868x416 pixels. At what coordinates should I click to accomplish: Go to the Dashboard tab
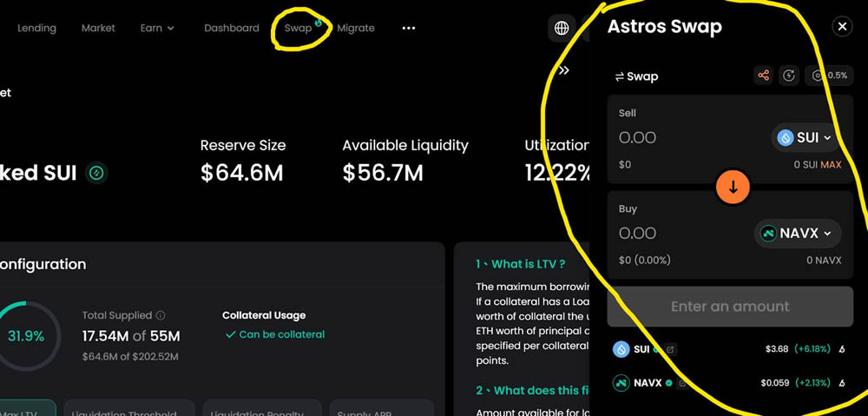coord(232,28)
